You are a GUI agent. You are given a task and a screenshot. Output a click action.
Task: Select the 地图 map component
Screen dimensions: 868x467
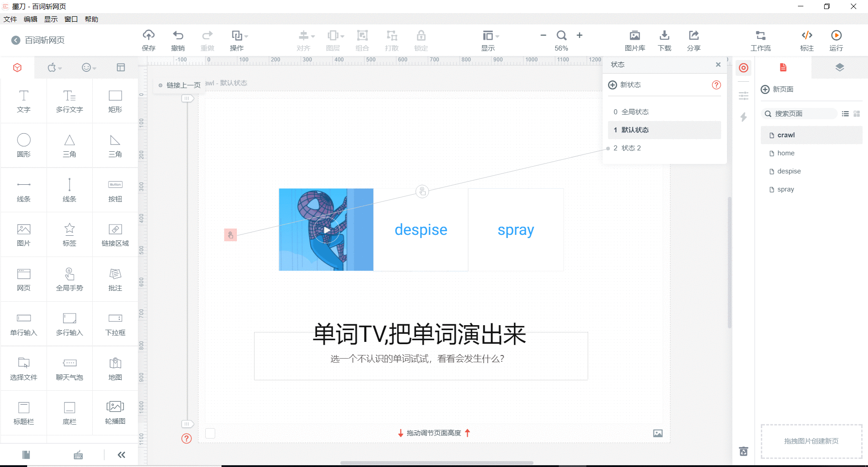(x=115, y=369)
